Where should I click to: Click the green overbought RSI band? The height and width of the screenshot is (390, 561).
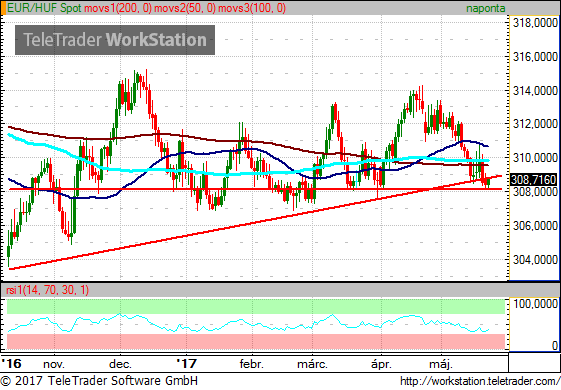coord(256,307)
